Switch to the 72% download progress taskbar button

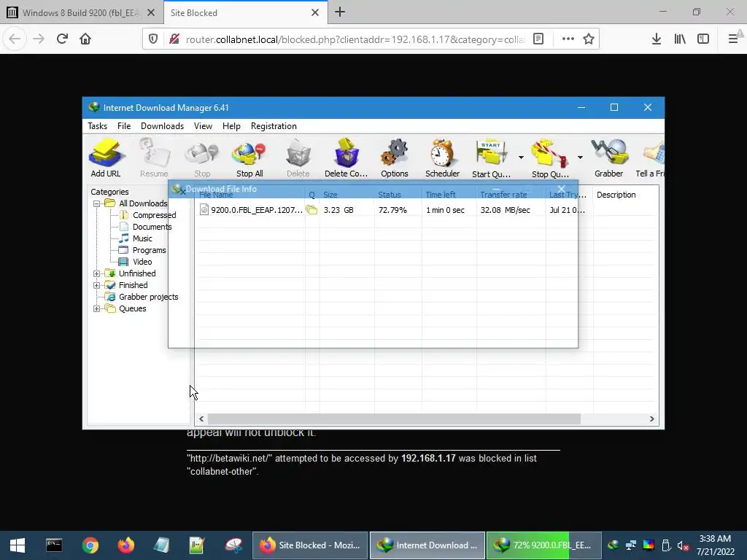[x=544, y=545]
